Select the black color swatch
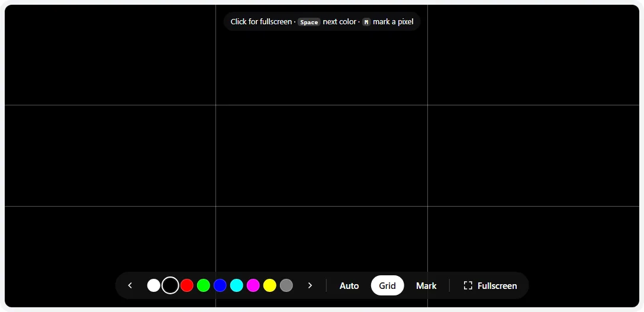The height and width of the screenshot is (312, 644). click(x=170, y=285)
